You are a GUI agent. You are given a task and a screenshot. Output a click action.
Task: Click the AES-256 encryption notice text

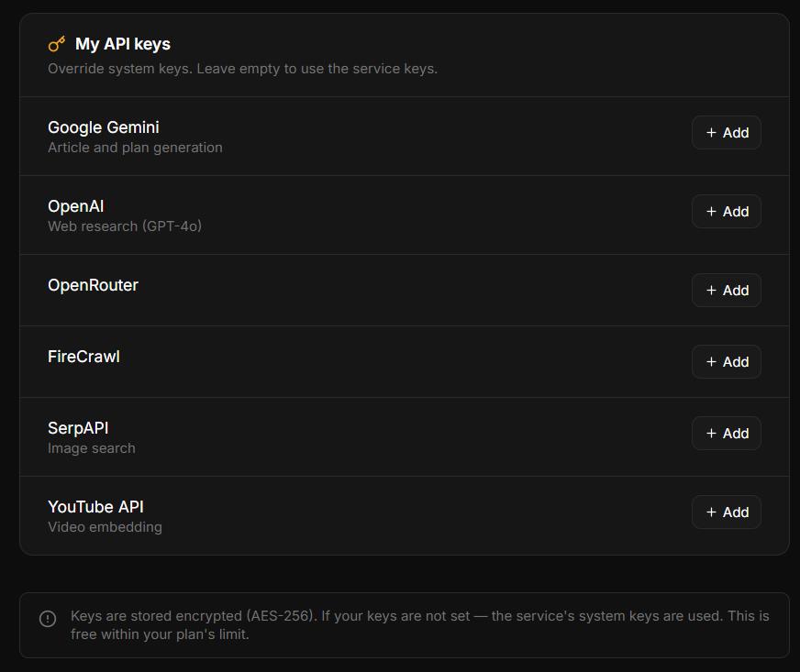pos(420,625)
